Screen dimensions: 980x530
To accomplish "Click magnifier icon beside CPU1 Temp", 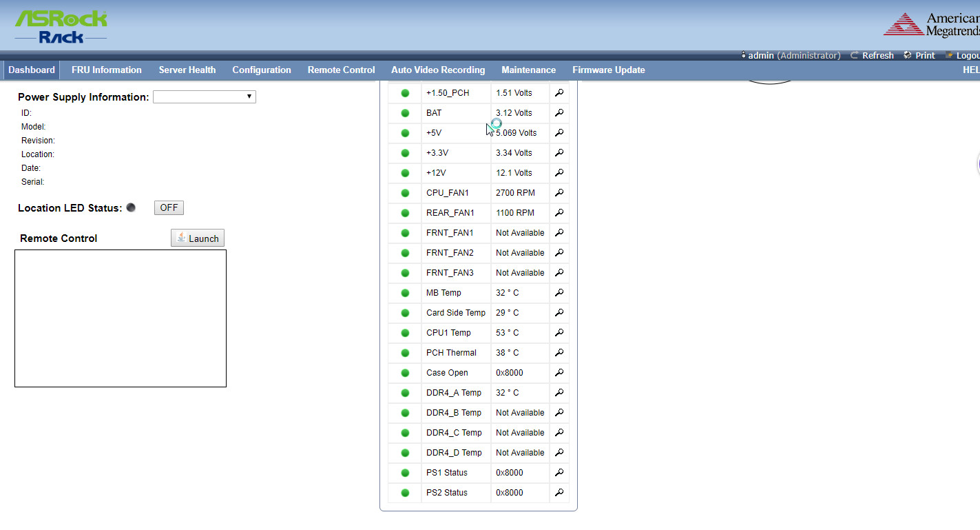I will coord(559,333).
